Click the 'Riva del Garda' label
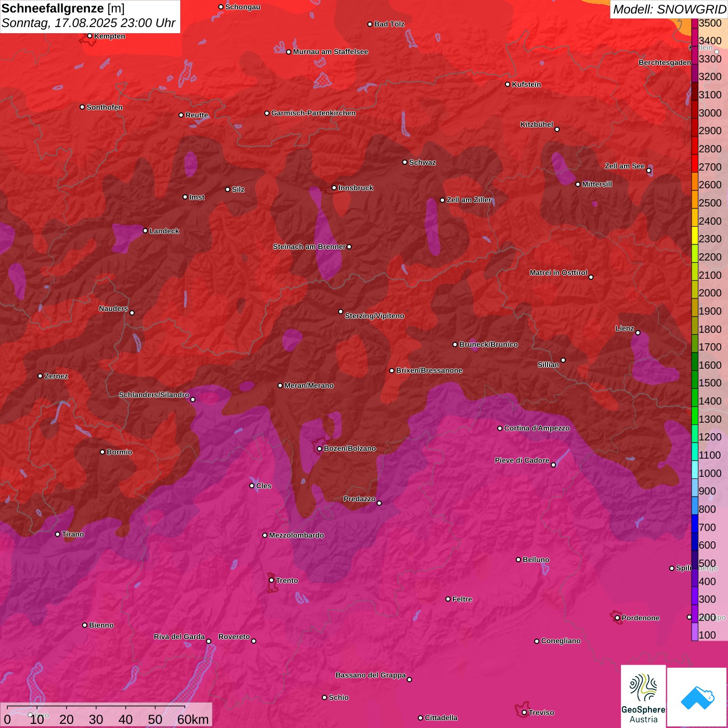 pyautogui.click(x=179, y=636)
